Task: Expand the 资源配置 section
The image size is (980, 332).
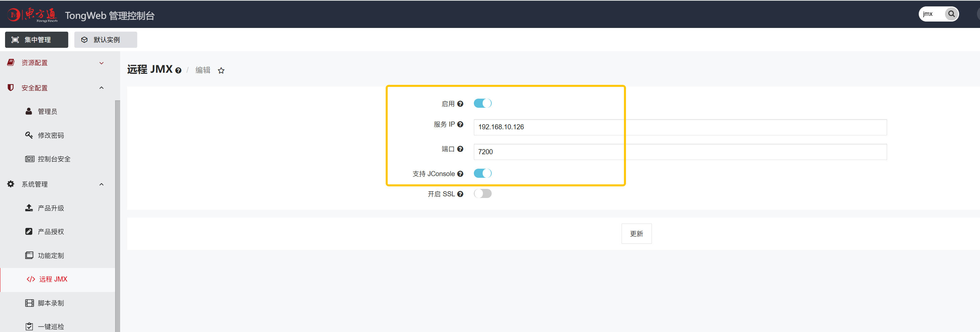Action: pyautogui.click(x=101, y=63)
